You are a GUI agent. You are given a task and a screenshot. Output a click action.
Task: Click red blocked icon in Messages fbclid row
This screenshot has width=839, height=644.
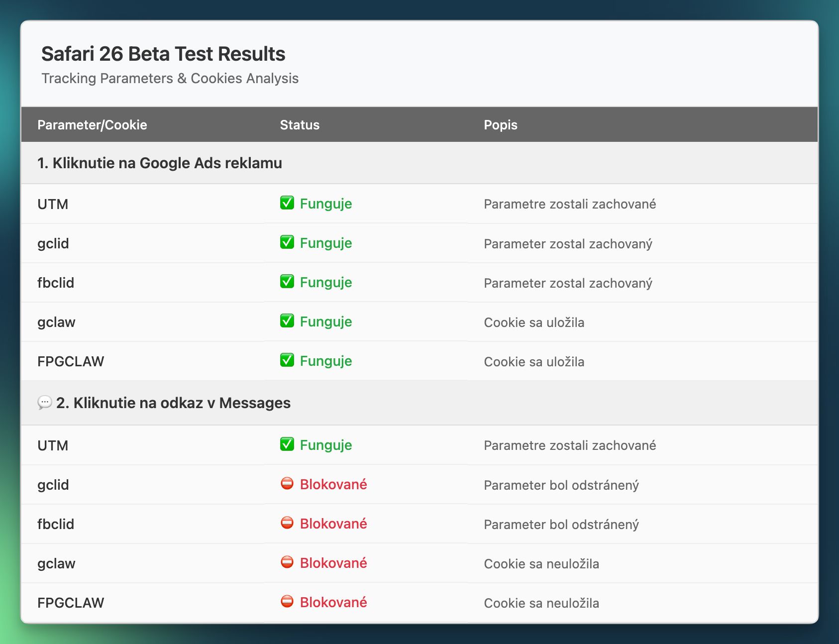pyautogui.click(x=287, y=523)
